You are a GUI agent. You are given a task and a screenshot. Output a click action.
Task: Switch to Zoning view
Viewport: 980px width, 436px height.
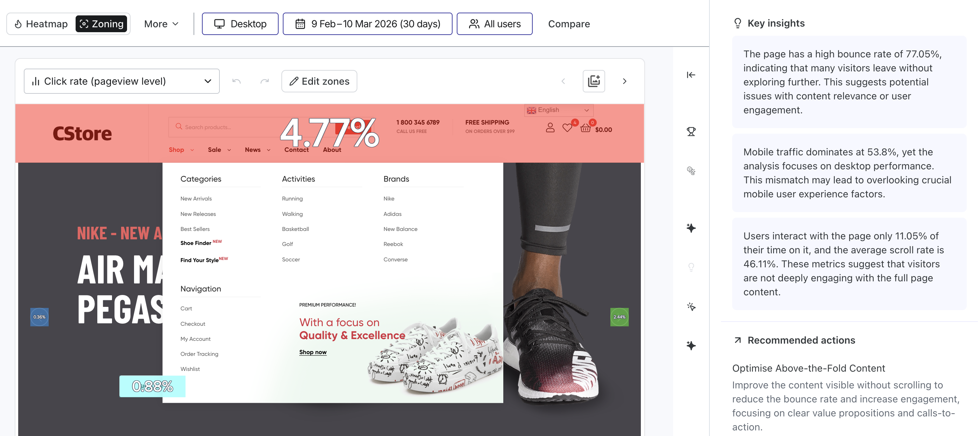click(x=101, y=24)
